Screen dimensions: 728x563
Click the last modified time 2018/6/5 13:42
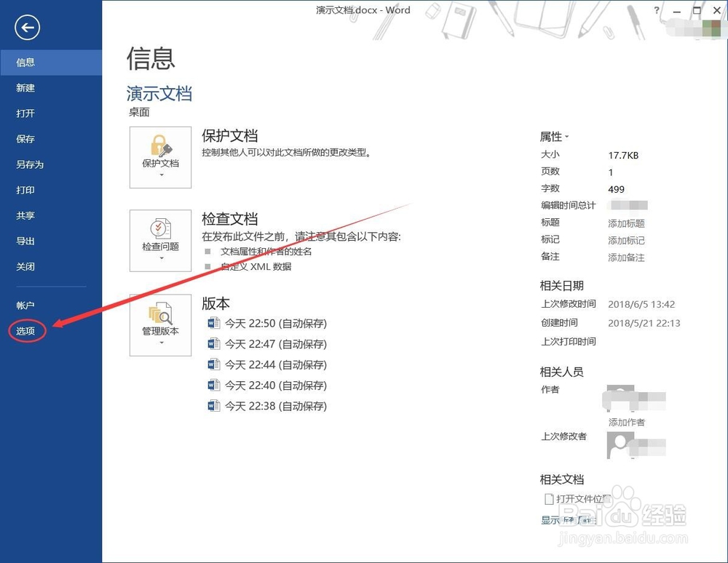(641, 304)
